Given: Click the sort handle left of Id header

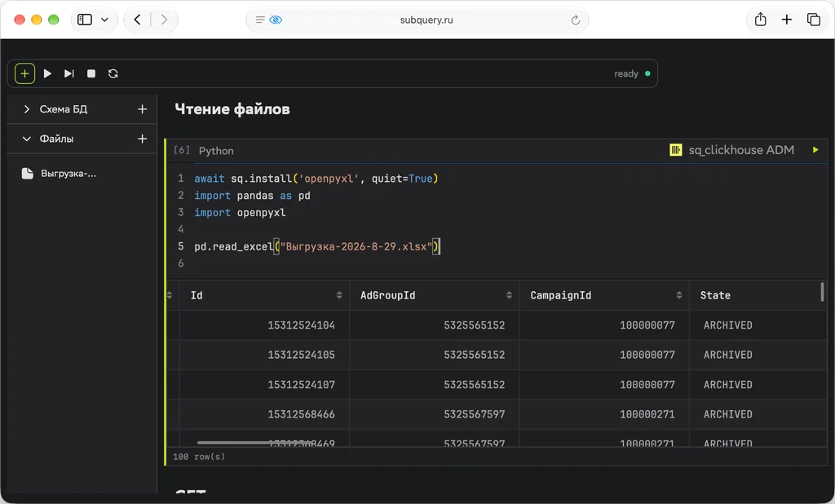Looking at the screenshot, I should 170,295.
